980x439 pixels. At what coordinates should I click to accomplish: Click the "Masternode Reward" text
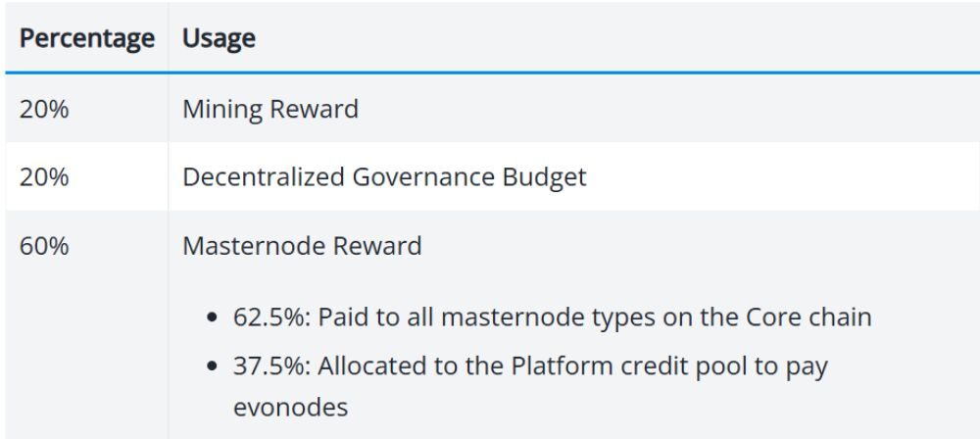coord(302,245)
